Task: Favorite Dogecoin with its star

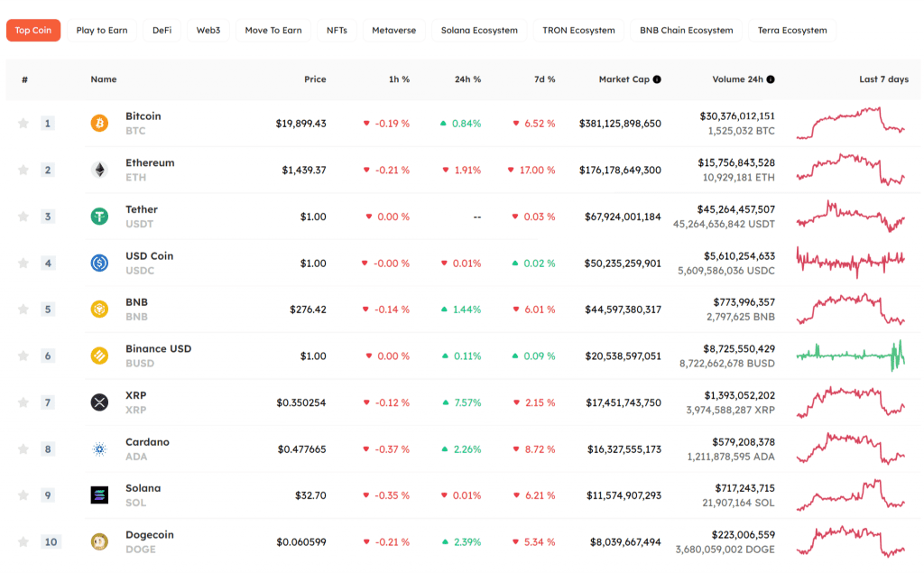Action: [23, 541]
